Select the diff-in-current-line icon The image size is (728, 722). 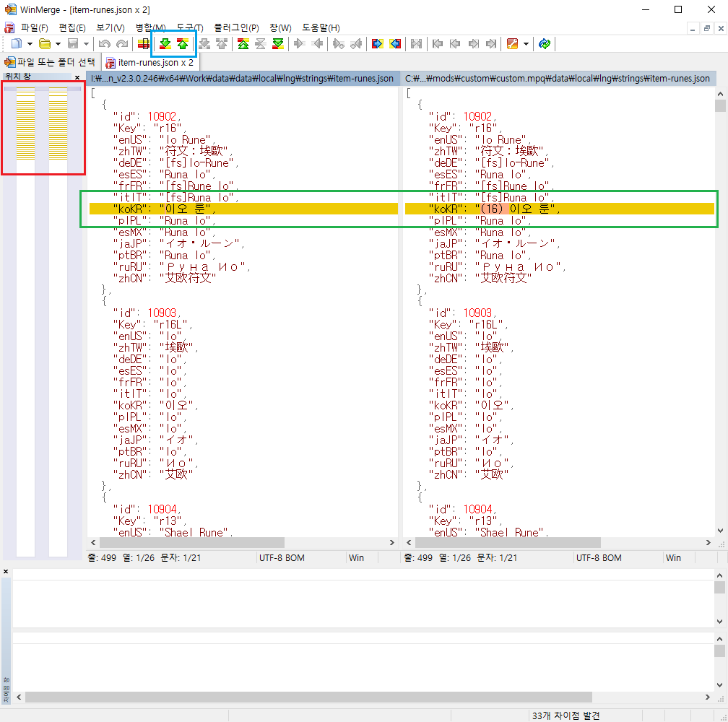pyautogui.click(x=144, y=43)
